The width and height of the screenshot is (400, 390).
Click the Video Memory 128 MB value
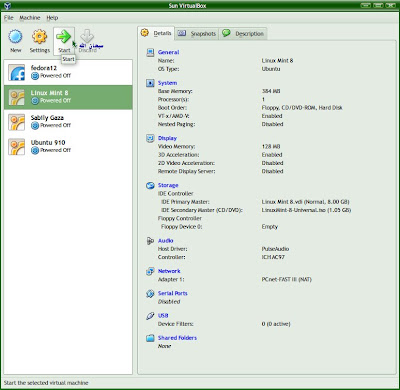click(271, 147)
